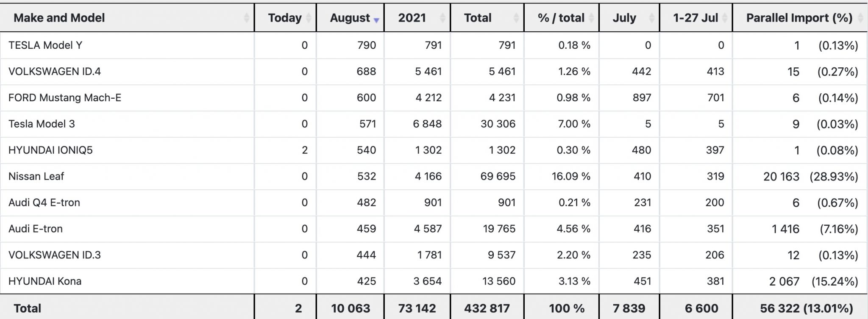Click the FORD Mustang Mach-E entry
This screenshot has width=868, height=319.
(x=65, y=98)
